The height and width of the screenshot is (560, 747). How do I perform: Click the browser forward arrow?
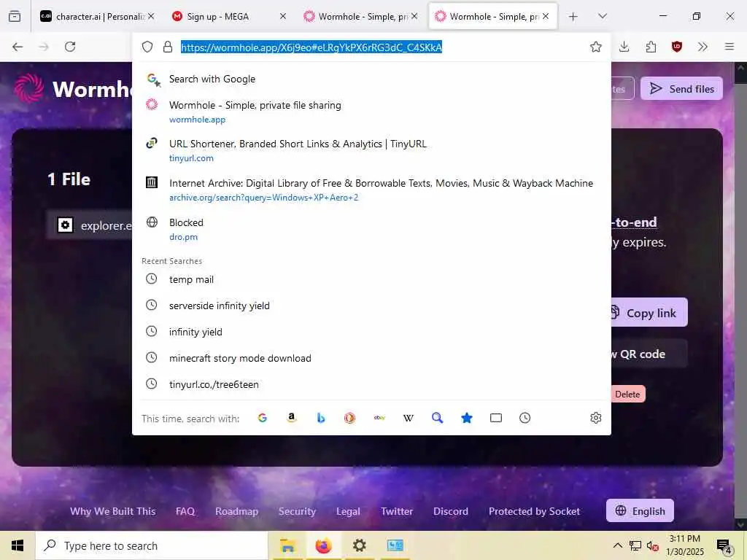tap(44, 47)
